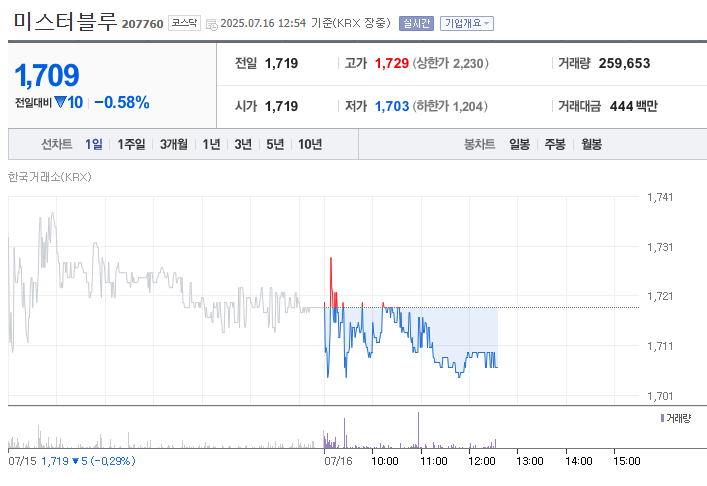Click the 거래량 value 259,653

(x=624, y=64)
